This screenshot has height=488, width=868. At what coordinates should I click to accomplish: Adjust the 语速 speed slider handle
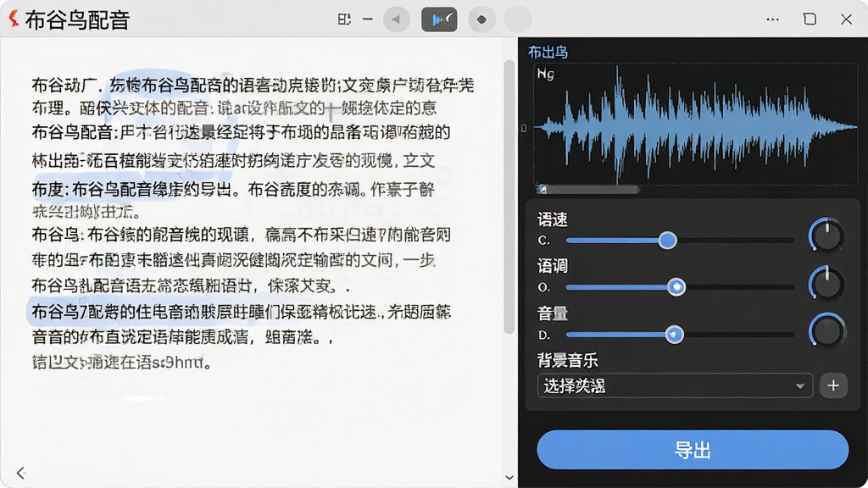pyautogui.click(x=668, y=240)
